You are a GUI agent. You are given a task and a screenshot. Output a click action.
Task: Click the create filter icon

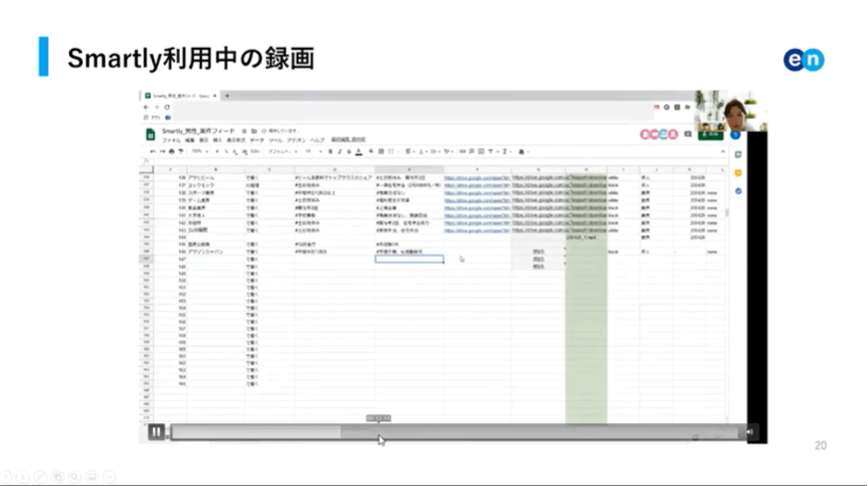click(492, 151)
